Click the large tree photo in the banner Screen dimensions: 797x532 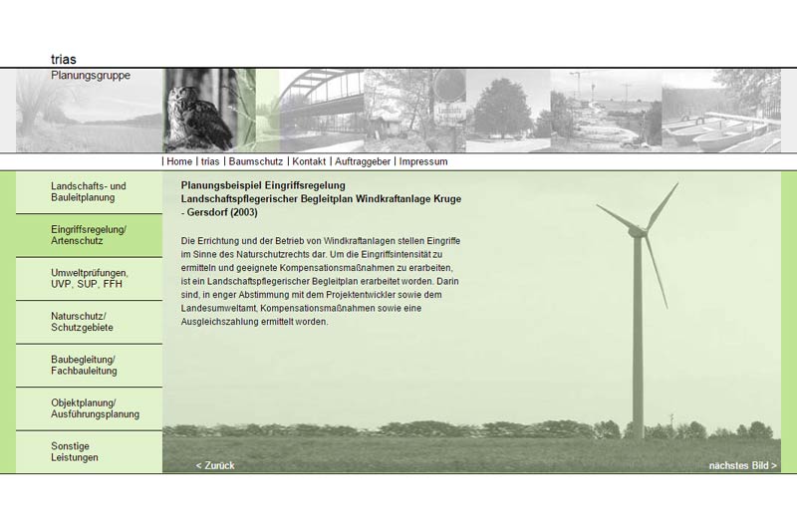(x=508, y=111)
